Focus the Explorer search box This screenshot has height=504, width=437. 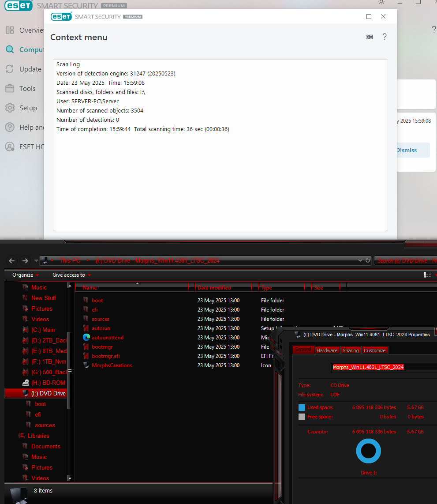[406, 261]
